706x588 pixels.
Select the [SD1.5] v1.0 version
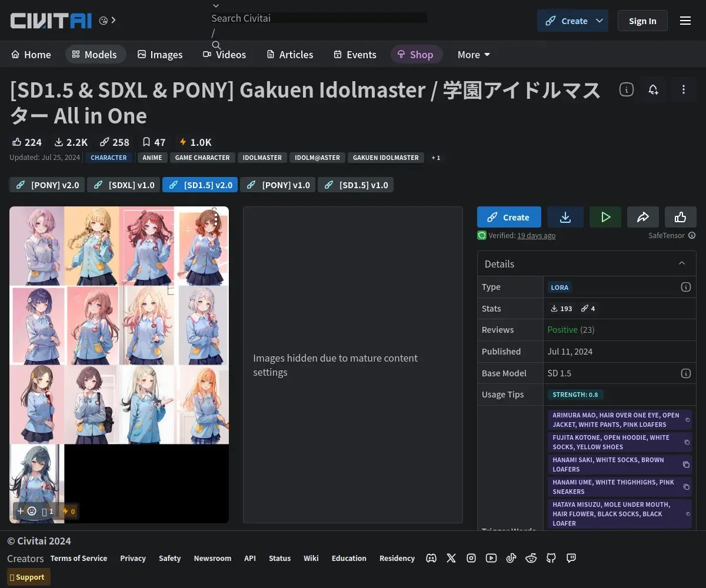pos(355,185)
